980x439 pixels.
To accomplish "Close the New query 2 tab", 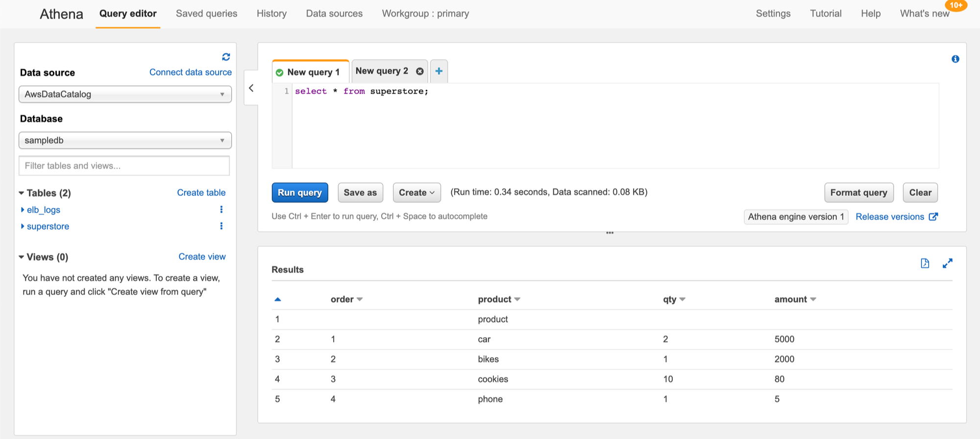I will (420, 72).
